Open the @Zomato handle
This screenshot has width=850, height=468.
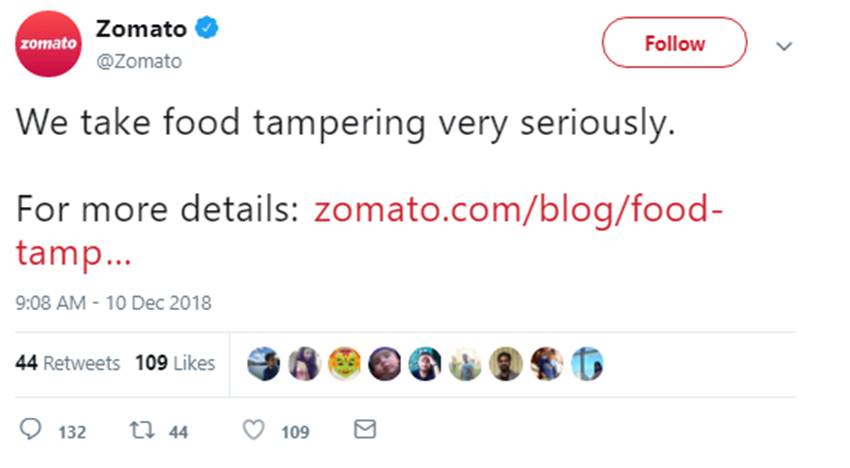pos(139,61)
